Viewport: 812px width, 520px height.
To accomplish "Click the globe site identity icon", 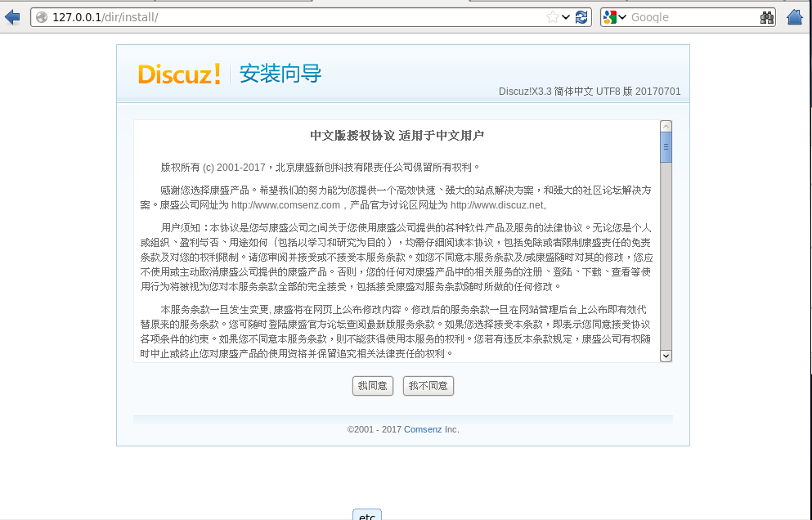I will point(42,17).
